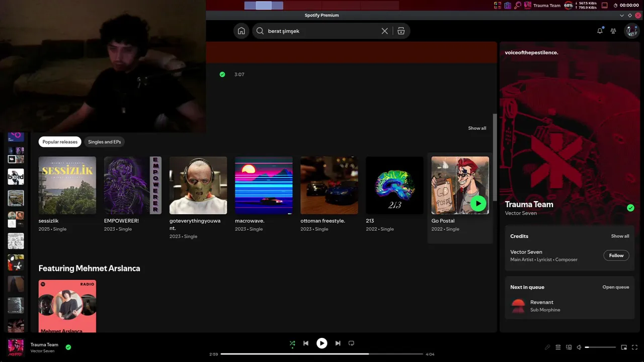Open the Browse icon next to the search bar

point(401,31)
